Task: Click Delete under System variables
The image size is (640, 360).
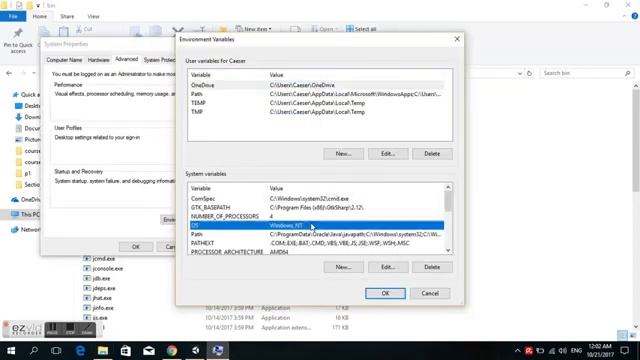Action: coord(432,267)
